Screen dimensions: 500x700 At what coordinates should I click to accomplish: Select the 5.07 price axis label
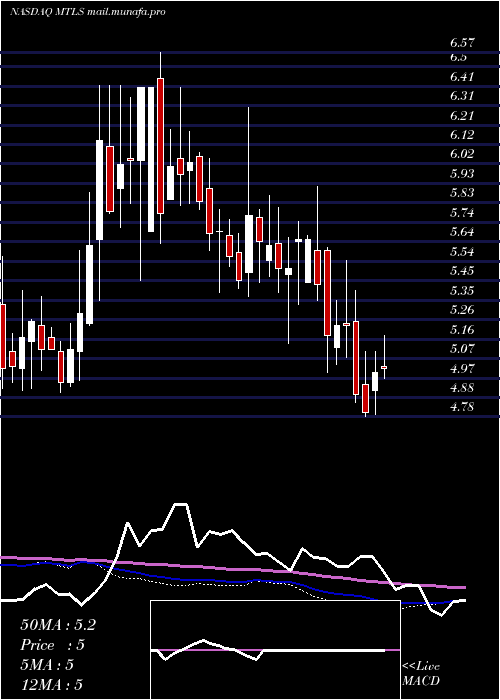tap(462, 349)
